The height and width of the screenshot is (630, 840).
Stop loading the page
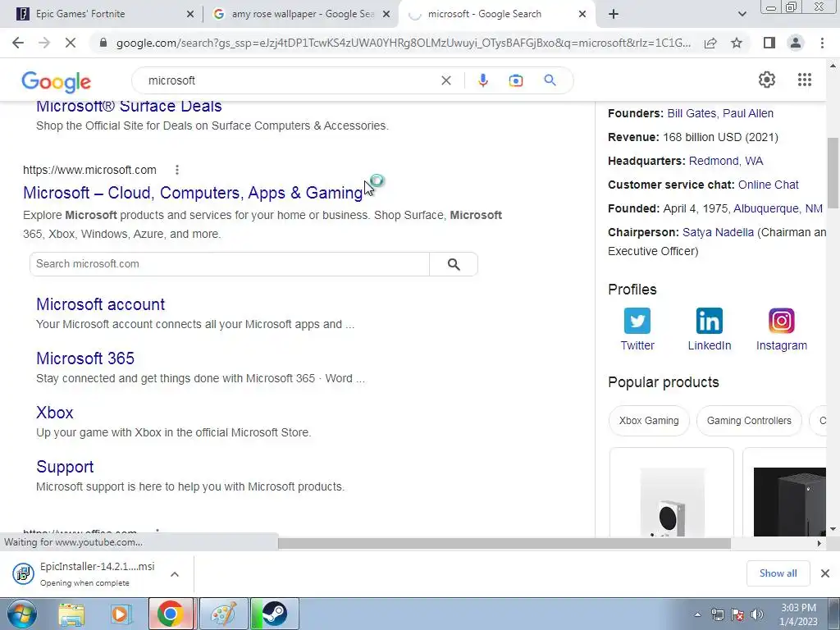(71, 43)
